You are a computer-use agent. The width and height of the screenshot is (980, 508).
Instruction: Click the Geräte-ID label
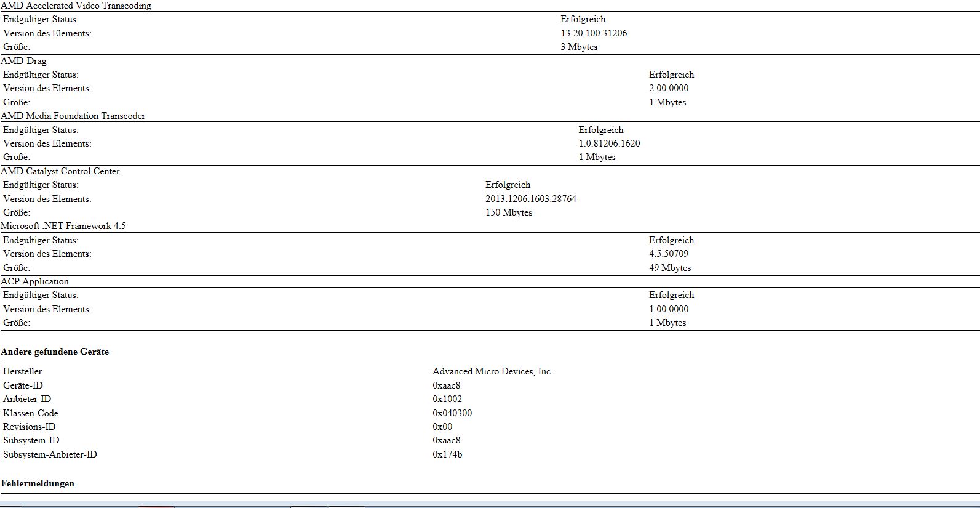pos(23,385)
